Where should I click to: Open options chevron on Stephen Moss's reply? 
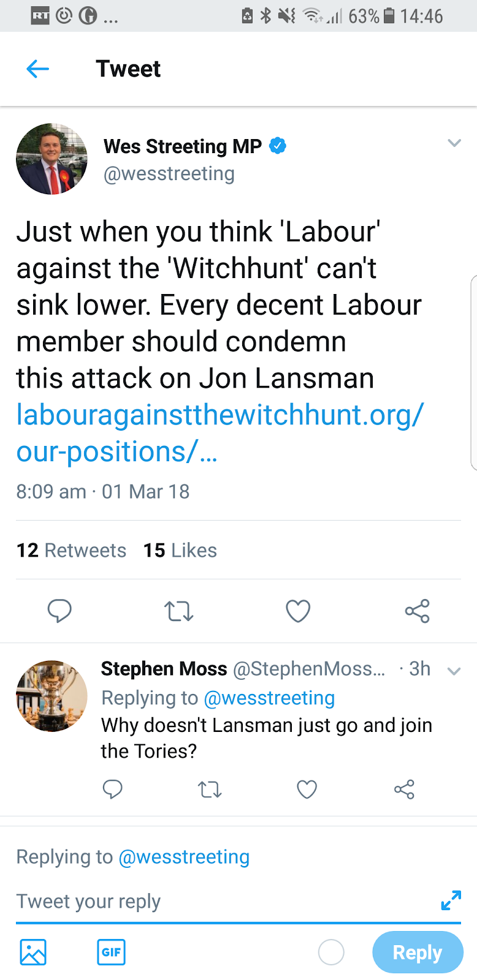click(x=454, y=671)
